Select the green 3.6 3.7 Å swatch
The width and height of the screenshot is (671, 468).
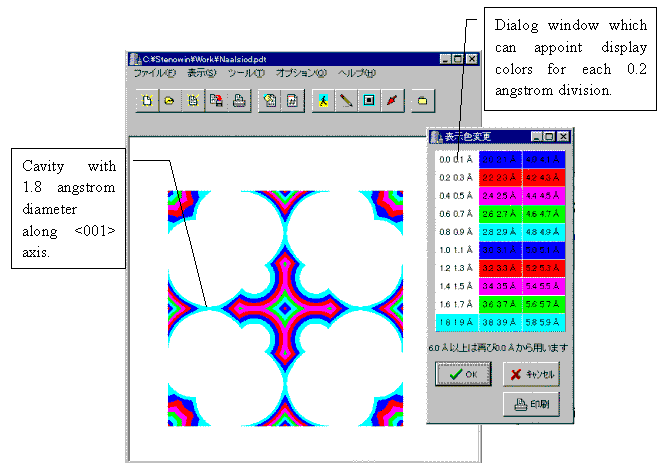point(500,304)
